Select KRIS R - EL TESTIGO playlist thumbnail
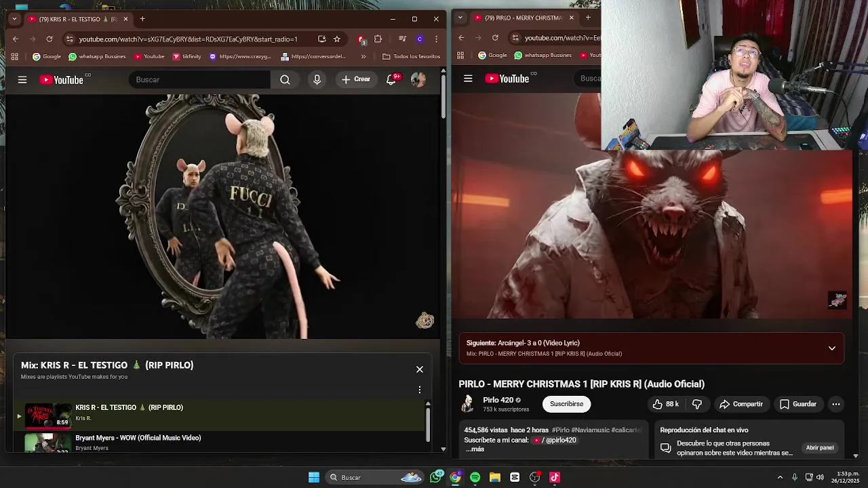This screenshot has width=868, height=488. 48,415
